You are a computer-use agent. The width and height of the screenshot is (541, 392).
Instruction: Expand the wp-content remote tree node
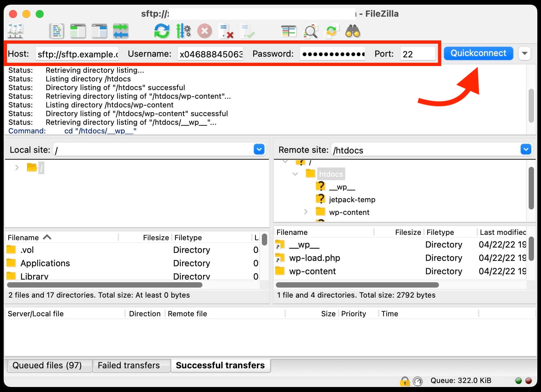pos(306,212)
